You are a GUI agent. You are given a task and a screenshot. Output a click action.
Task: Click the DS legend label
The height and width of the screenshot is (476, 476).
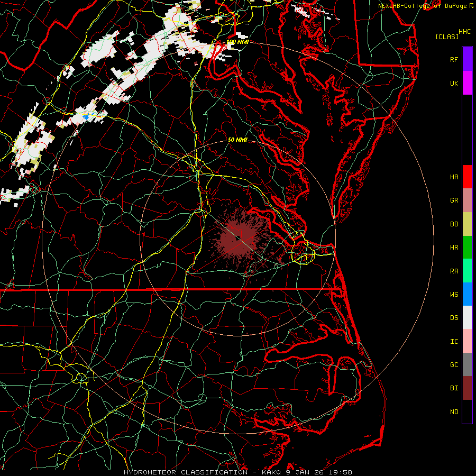pyautogui.click(x=454, y=318)
